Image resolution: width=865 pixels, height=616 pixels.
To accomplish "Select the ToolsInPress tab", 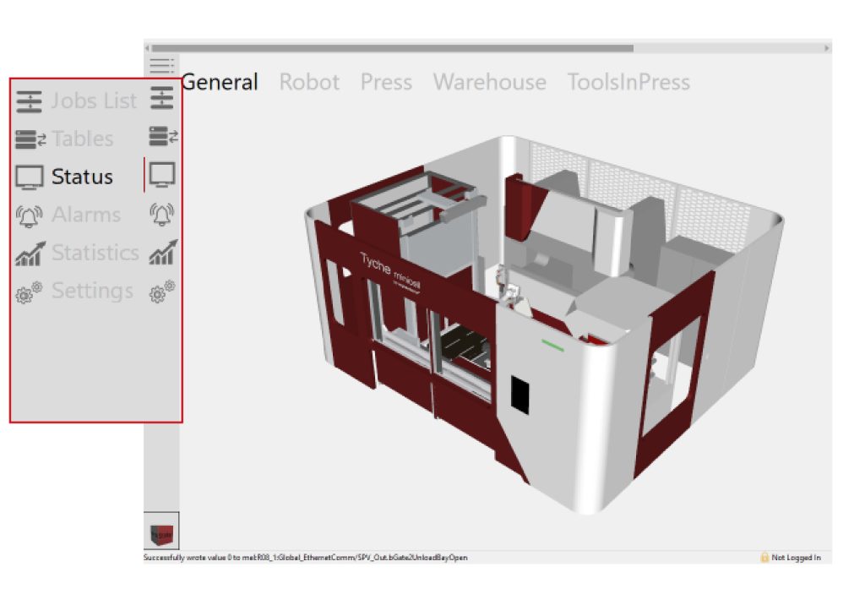I will 628,82.
